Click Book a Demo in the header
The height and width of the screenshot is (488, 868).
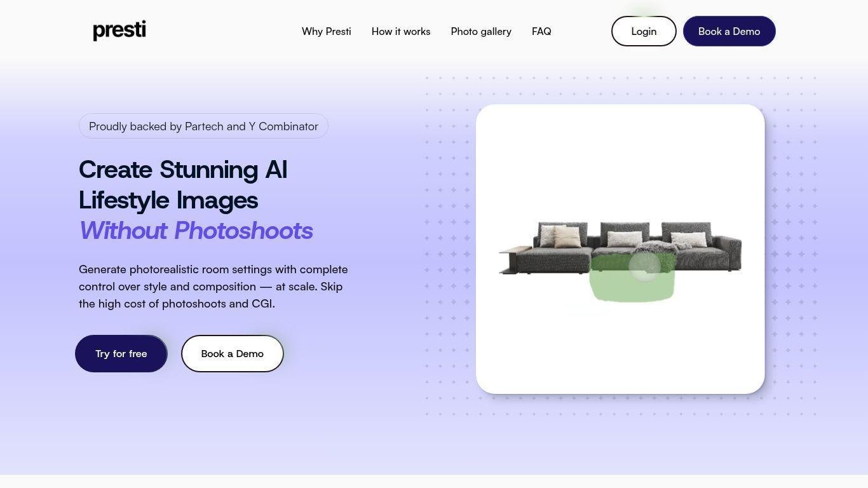tap(729, 31)
